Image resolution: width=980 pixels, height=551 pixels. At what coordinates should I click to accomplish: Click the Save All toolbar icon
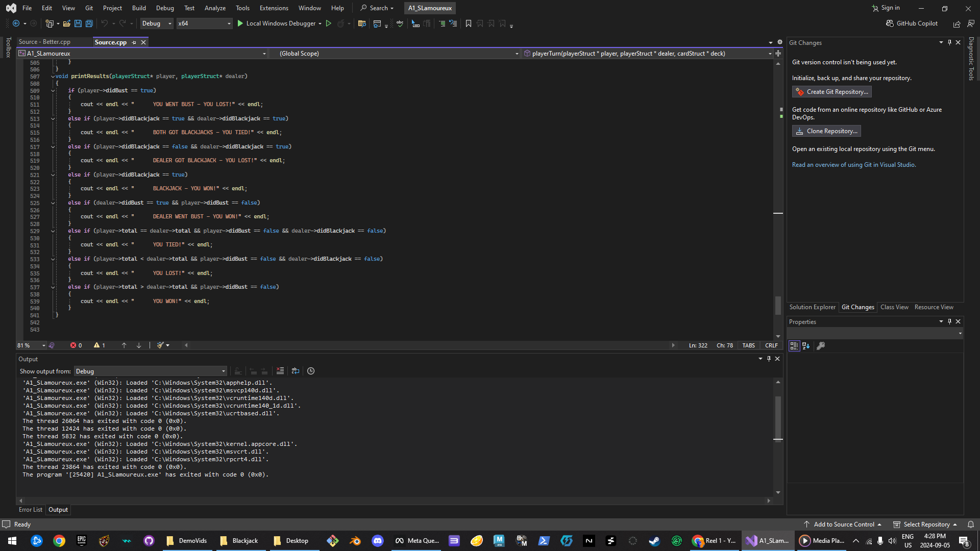point(89,23)
